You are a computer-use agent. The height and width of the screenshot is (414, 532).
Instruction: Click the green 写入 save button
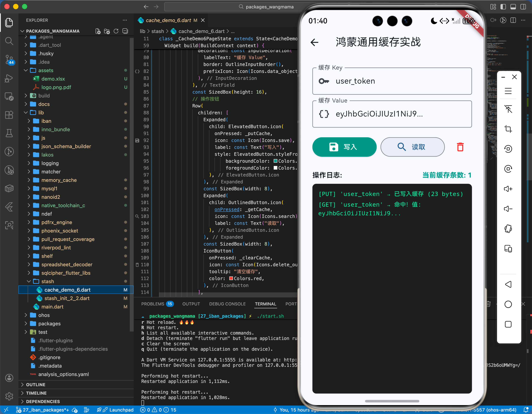click(x=344, y=147)
